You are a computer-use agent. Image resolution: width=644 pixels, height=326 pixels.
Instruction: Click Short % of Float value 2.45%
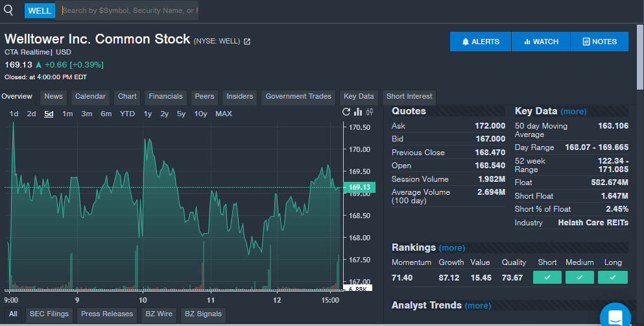(617, 209)
